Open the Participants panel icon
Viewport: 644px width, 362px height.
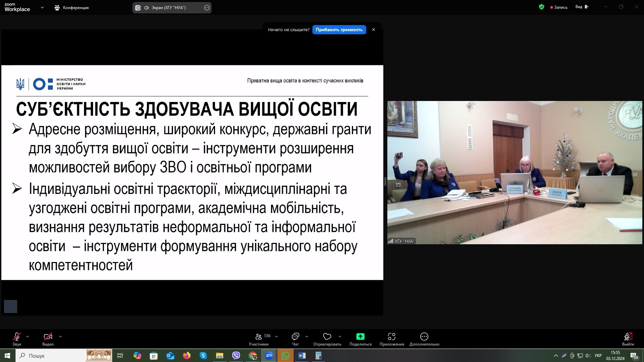click(258, 337)
